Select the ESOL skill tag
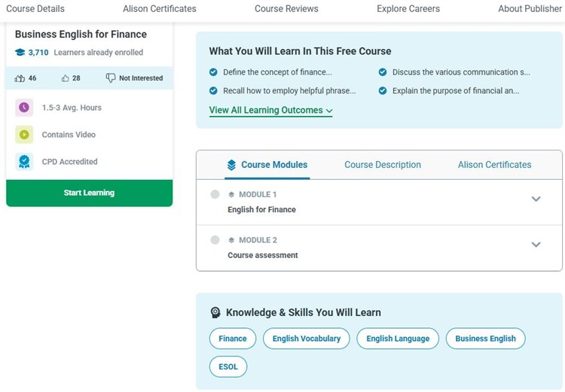This screenshot has width=565, height=392. point(228,367)
